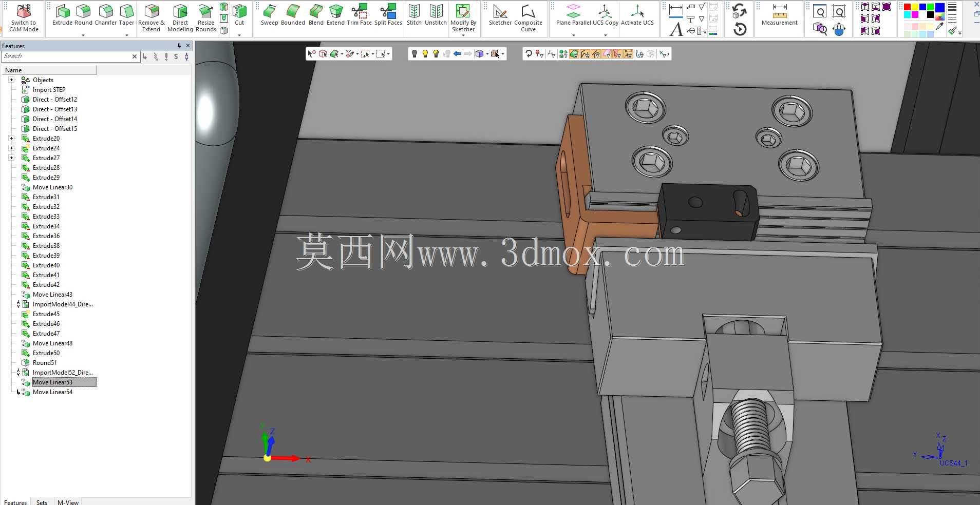Viewport: 980px width, 505px height.
Task: Open the Measurement tool
Action: point(780,15)
